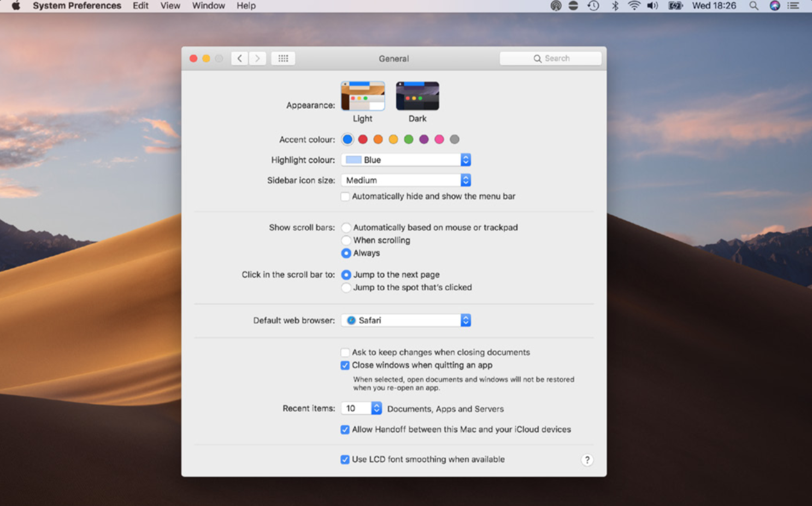
Task: Open Spotlight search in the menu bar
Action: tap(754, 6)
